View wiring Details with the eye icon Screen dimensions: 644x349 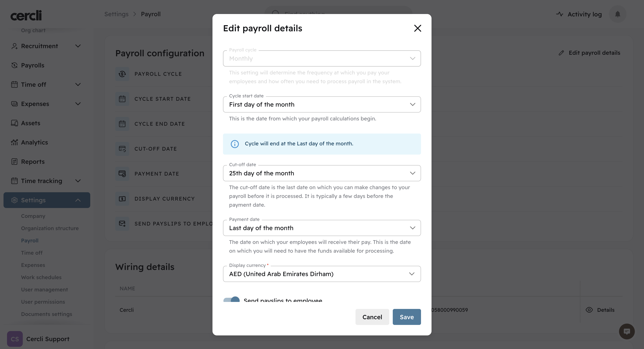click(589, 310)
